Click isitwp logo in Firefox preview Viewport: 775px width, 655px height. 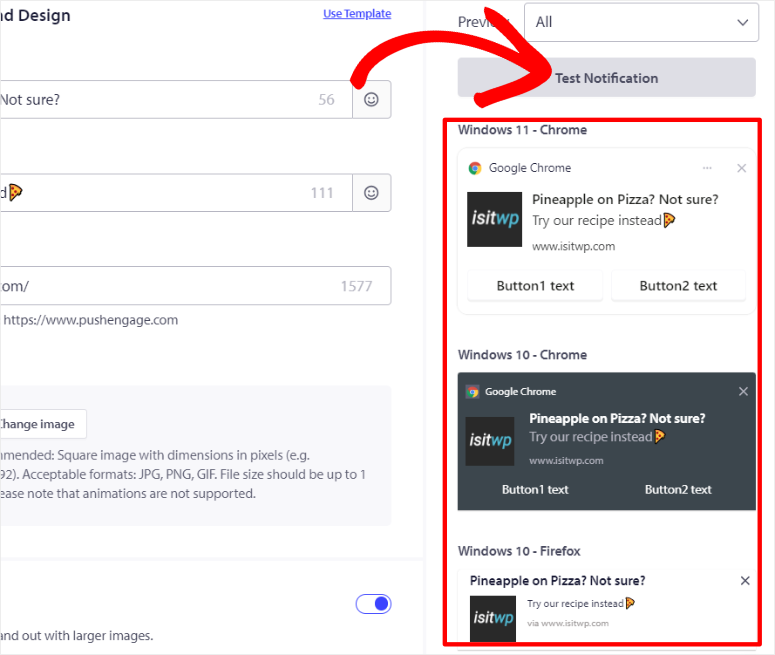tap(493, 619)
